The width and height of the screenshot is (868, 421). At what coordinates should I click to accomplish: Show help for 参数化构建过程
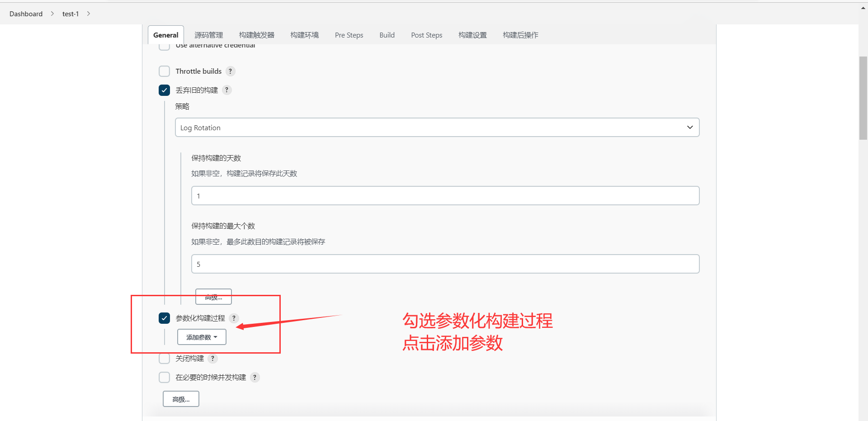[x=234, y=318]
